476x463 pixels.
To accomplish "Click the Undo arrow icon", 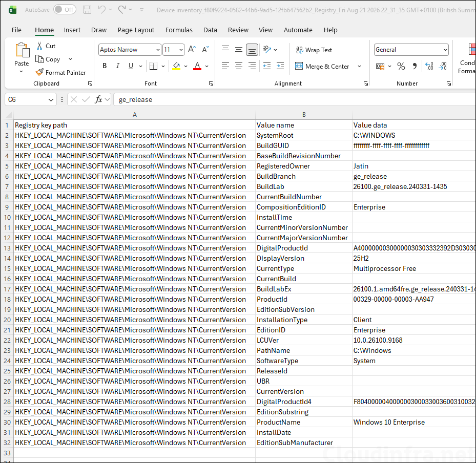I will tap(101, 10).
